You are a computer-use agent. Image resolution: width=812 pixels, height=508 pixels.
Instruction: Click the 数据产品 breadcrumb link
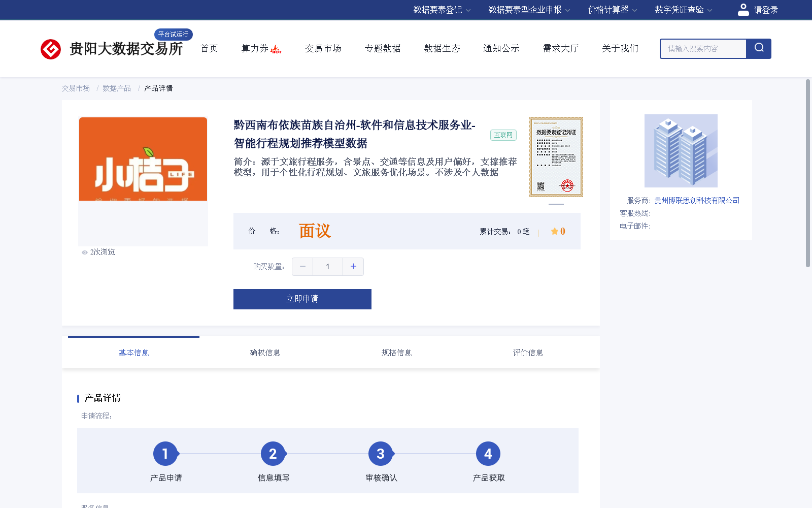(117, 88)
